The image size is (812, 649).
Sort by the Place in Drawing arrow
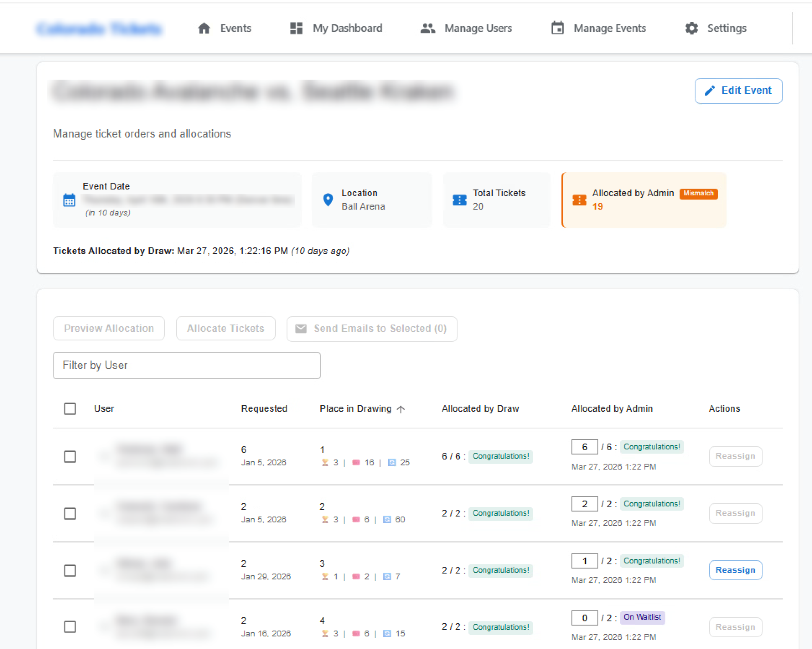[401, 409]
